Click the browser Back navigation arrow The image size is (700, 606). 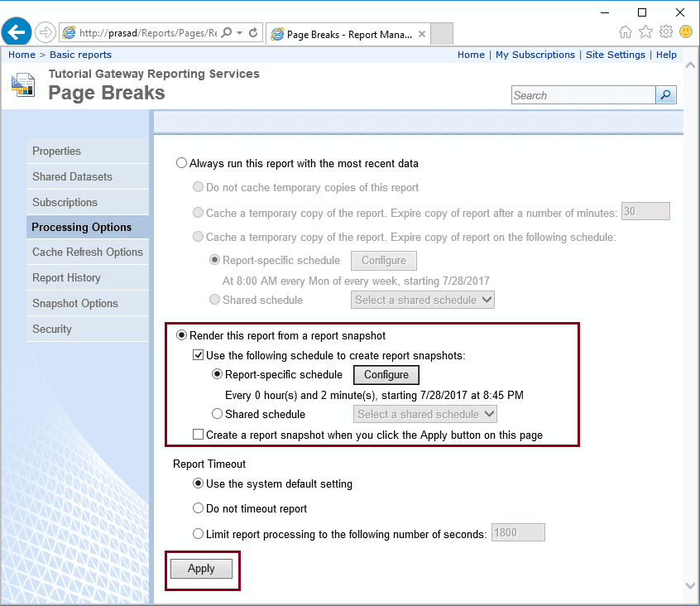click(x=16, y=32)
